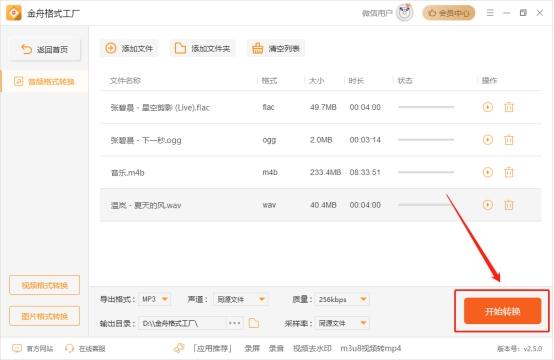Image resolution: width=554 pixels, height=360 pixels.
Task: Play the flac file in first row
Action: (488, 107)
